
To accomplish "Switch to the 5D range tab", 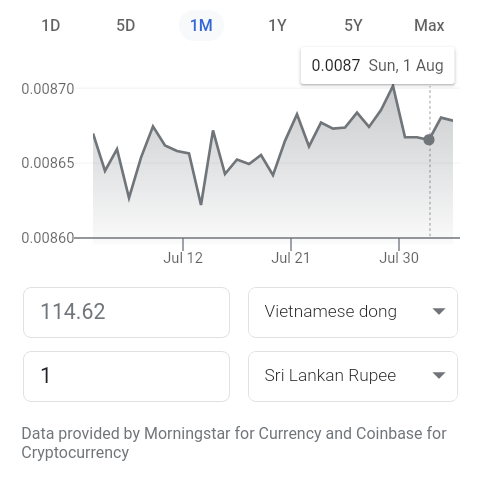I will [126, 25].
